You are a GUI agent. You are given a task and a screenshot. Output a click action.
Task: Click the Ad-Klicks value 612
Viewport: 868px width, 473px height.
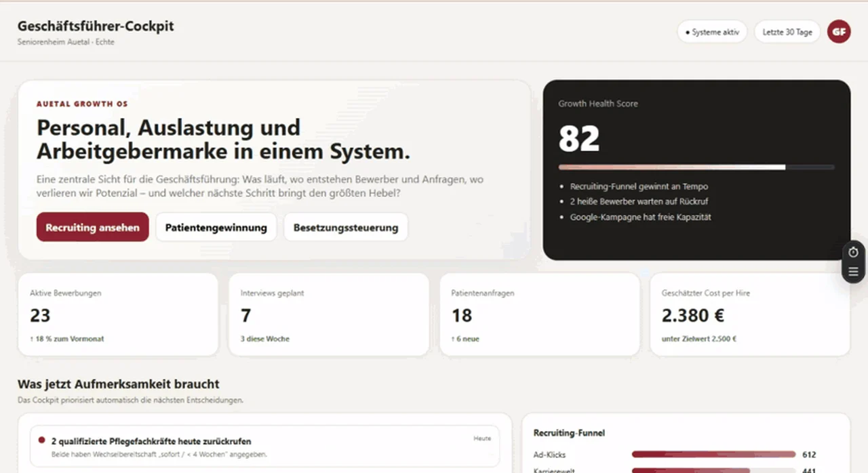pos(808,455)
